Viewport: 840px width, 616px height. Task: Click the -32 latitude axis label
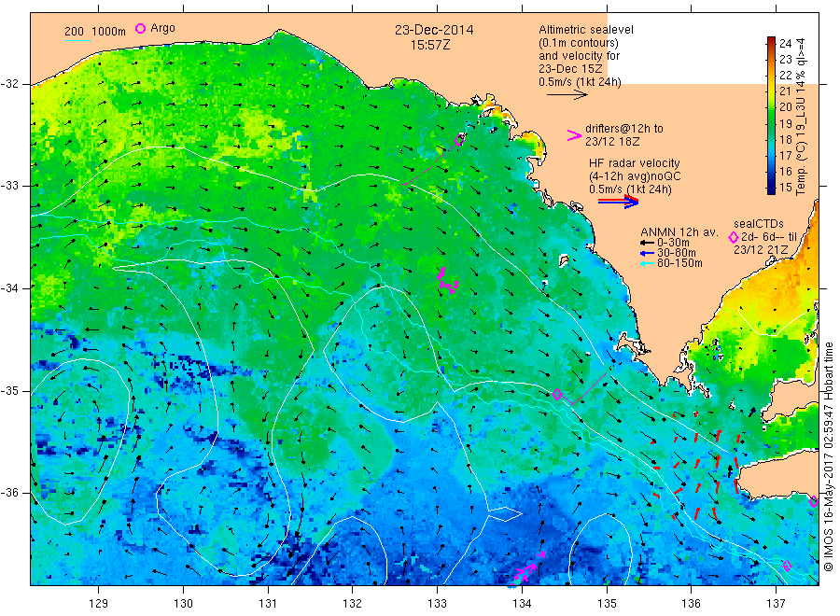point(9,84)
